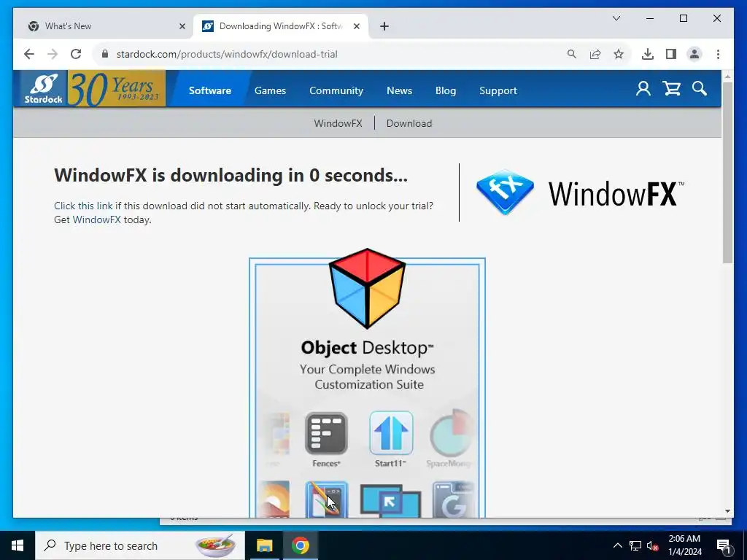Image resolution: width=747 pixels, height=560 pixels.
Task: Open the Support menu
Action: point(498,90)
